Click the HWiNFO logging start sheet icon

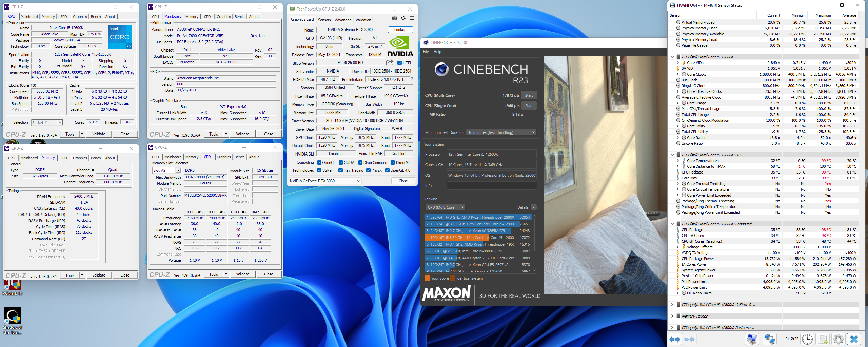coord(823,339)
